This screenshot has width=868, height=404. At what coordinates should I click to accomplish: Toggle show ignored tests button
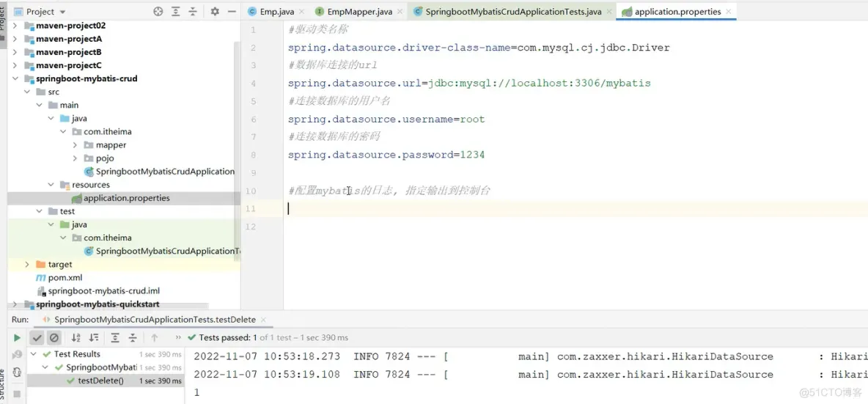[x=54, y=337]
